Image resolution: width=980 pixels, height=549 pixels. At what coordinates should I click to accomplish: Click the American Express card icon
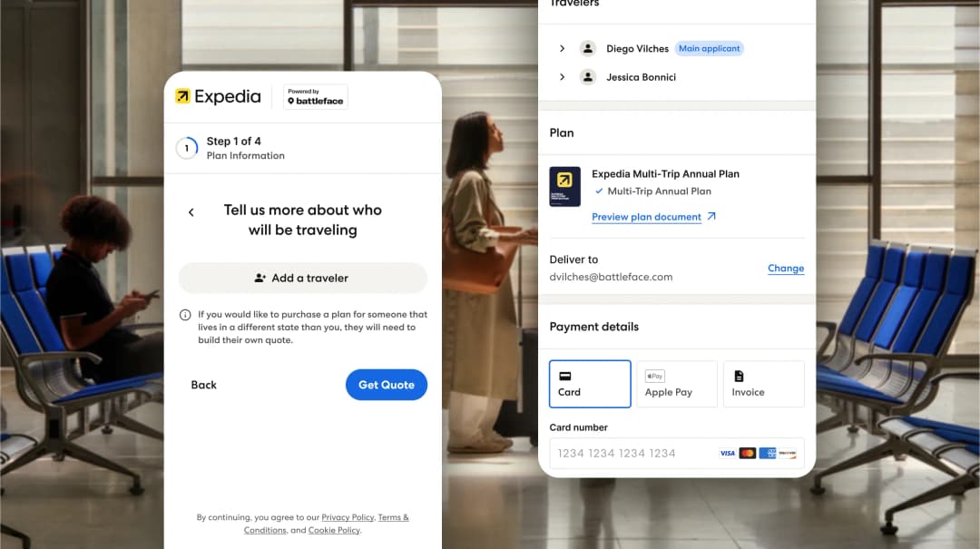767,453
